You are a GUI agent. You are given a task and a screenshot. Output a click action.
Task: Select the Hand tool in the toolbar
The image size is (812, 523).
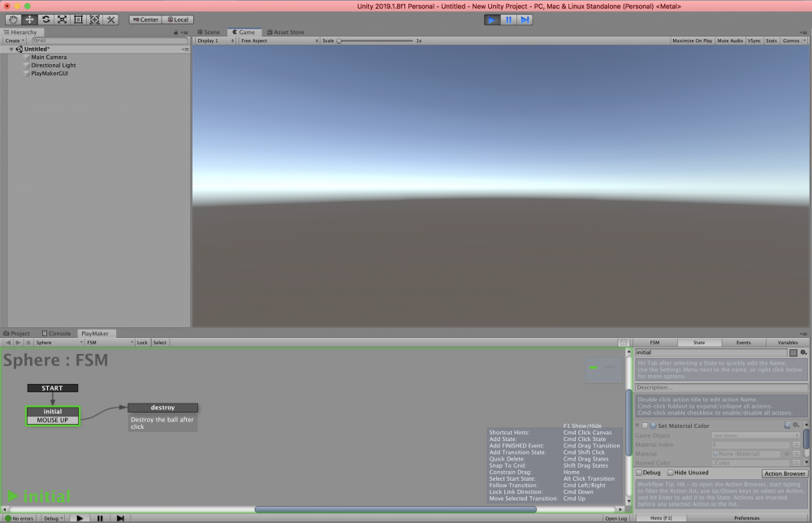pos(13,19)
